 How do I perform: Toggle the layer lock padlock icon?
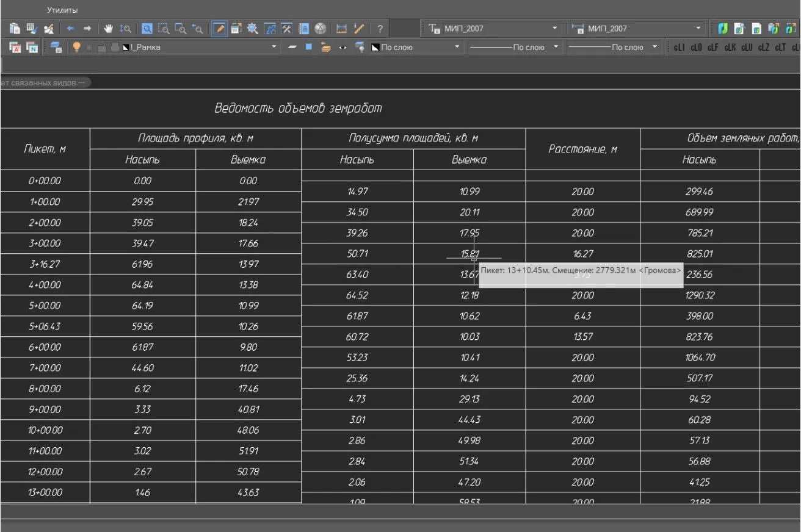point(101,47)
